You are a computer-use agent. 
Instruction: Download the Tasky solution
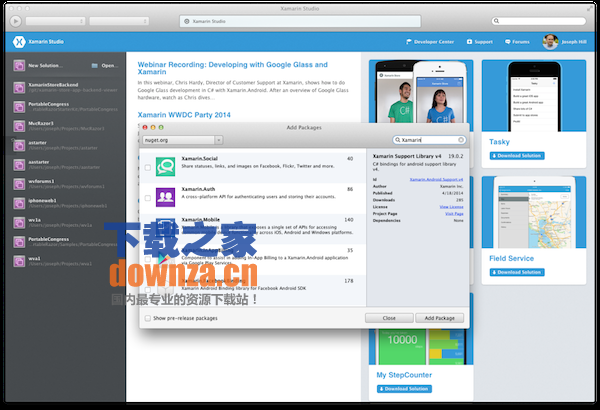(x=517, y=156)
